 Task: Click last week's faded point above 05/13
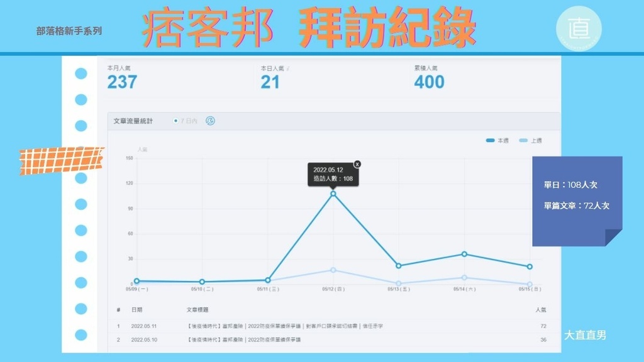coord(398,283)
